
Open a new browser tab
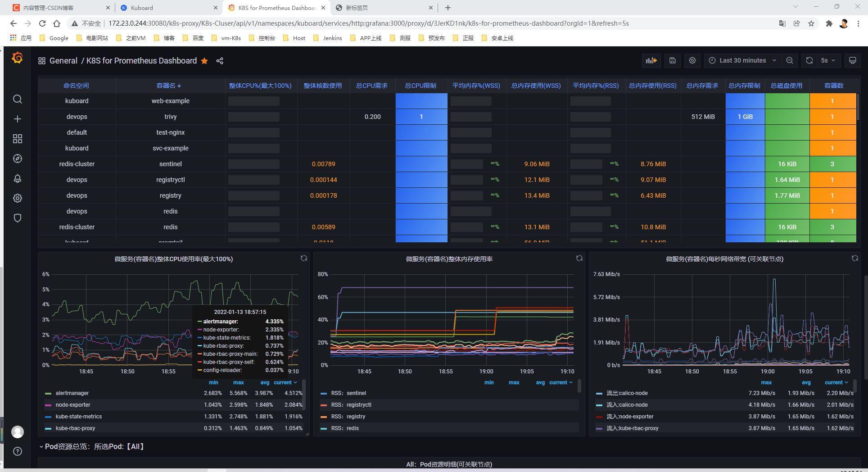[448, 8]
